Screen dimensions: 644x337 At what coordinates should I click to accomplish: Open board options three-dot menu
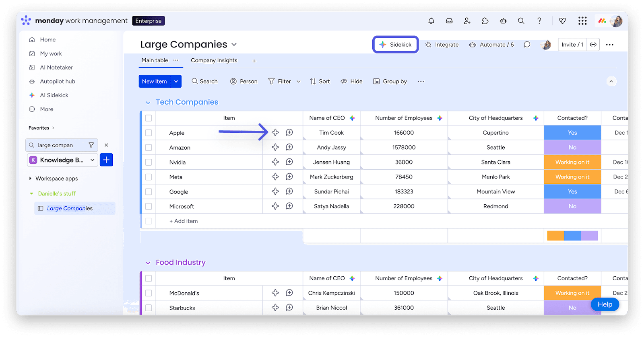coord(610,45)
